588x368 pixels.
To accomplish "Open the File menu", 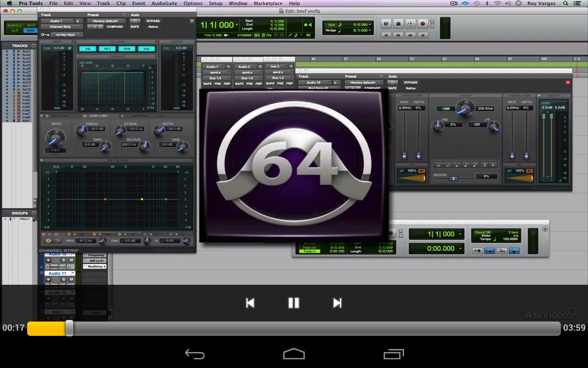I will (x=53, y=3).
